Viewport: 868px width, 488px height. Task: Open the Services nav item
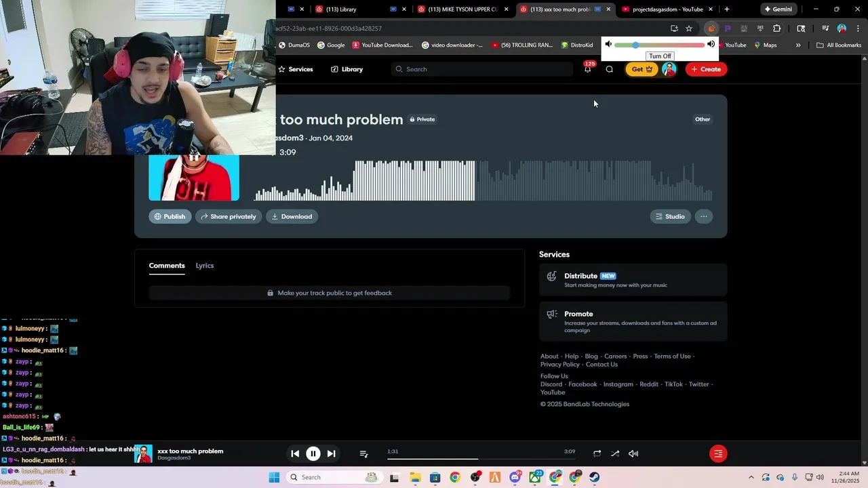pyautogui.click(x=296, y=69)
